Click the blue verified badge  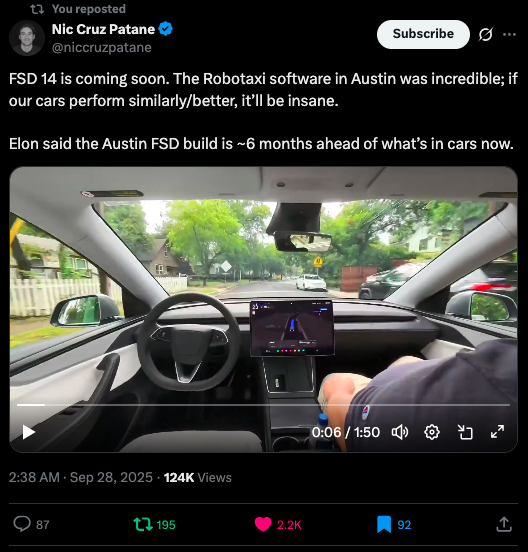pyautogui.click(x=165, y=29)
